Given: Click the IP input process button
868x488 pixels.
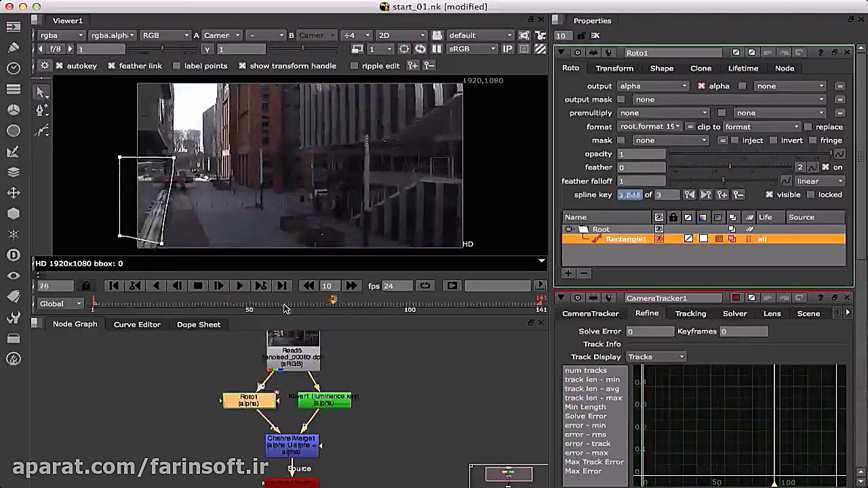Looking at the screenshot, I should pyautogui.click(x=507, y=49).
